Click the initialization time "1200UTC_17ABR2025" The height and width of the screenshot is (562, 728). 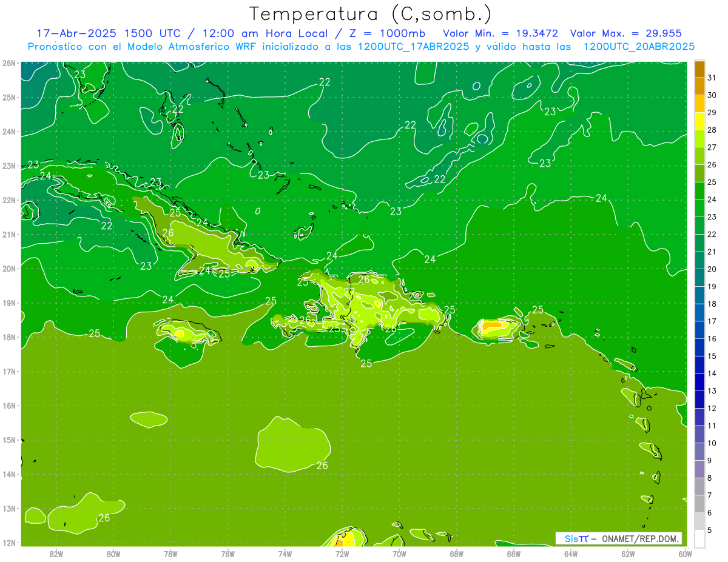pos(414,47)
